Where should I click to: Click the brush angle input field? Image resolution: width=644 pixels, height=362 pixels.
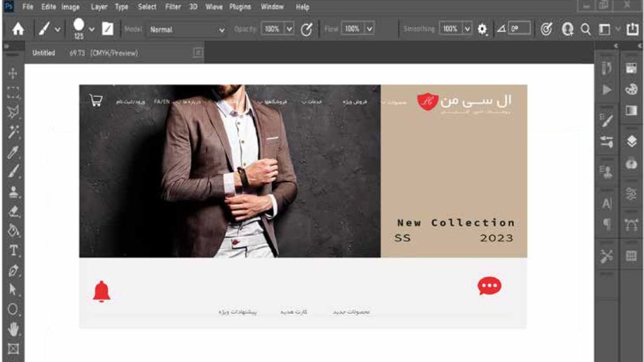tap(519, 29)
